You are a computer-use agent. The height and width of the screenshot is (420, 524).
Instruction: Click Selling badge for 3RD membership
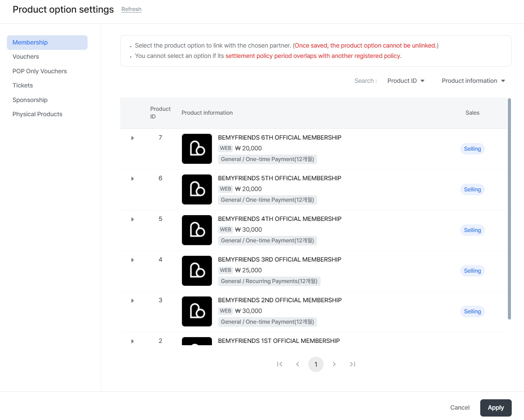click(x=472, y=271)
